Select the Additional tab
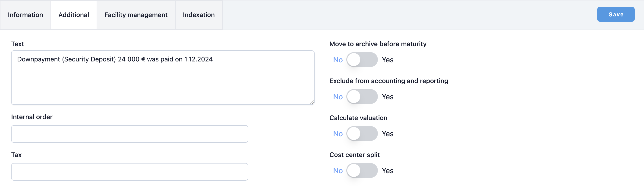The height and width of the screenshot is (188, 644). pos(73,15)
